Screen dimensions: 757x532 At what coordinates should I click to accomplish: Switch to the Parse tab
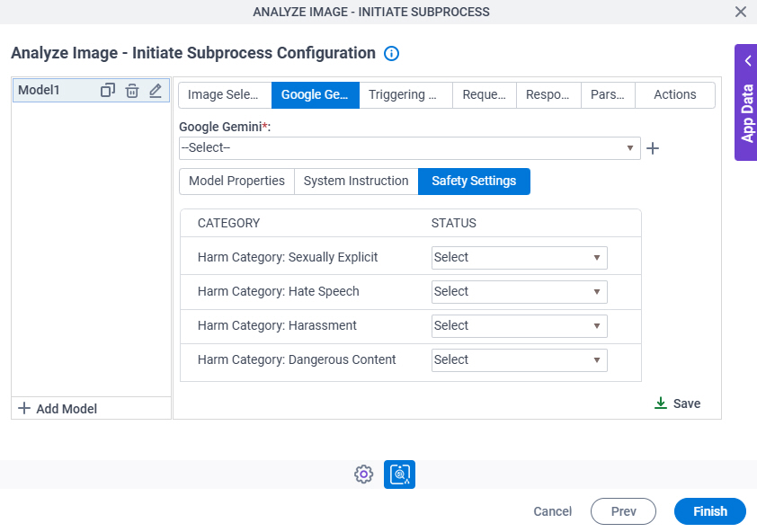[x=608, y=94]
